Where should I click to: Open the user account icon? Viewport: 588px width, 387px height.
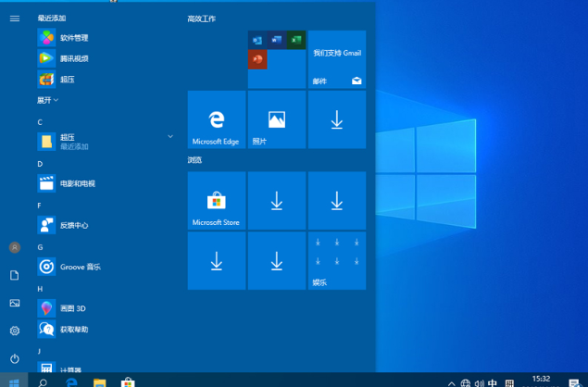15,247
